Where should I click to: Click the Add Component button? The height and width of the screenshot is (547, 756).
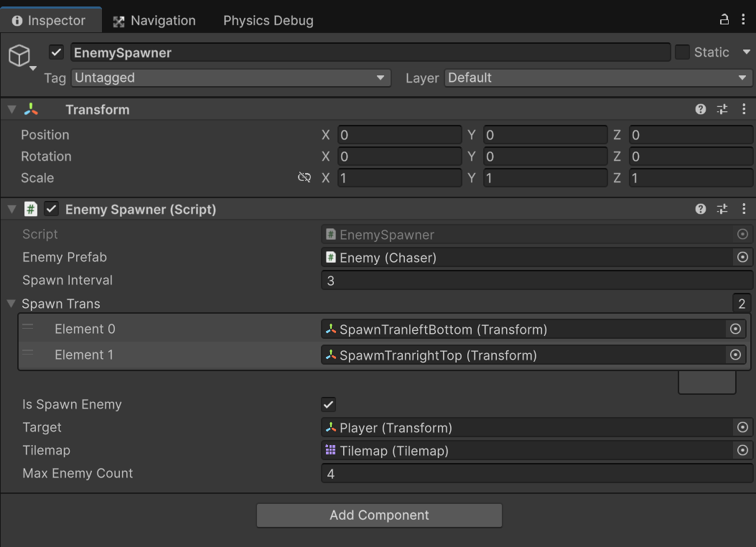click(379, 515)
